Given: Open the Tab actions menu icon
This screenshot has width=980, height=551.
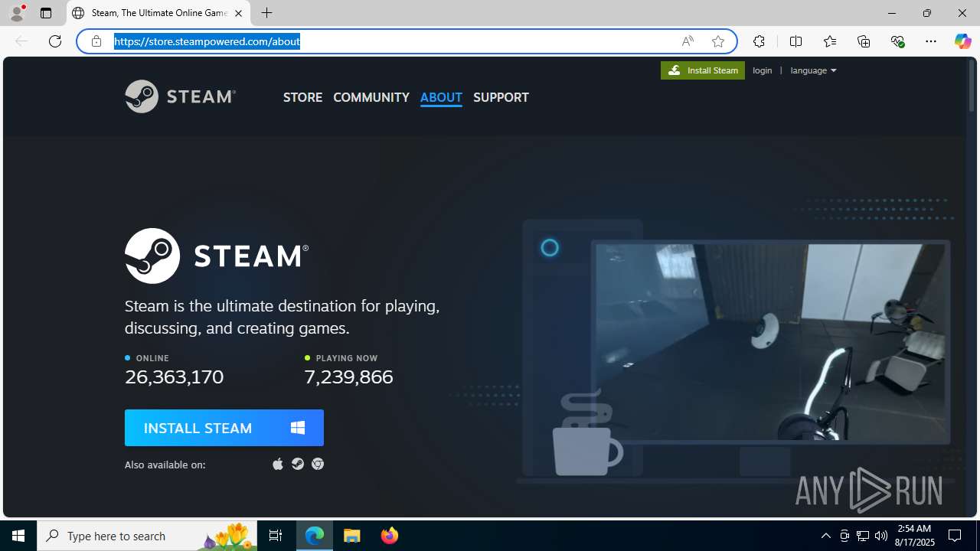Looking at the screenshot, I should (46, 13).
